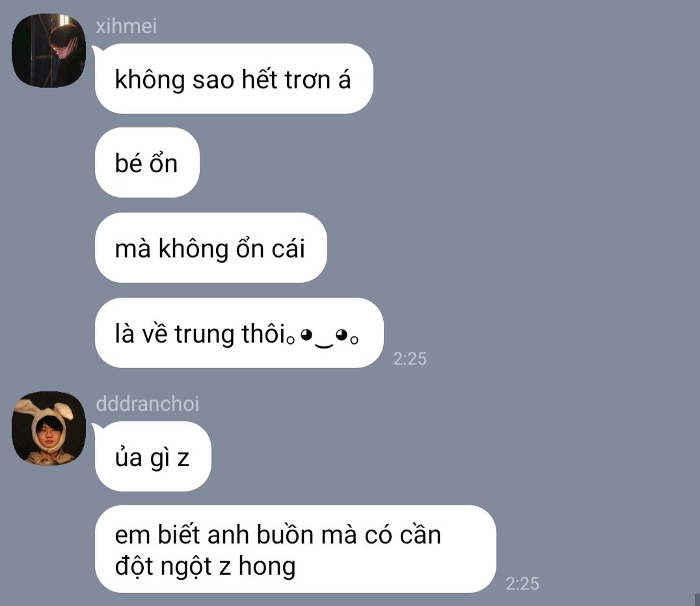700x606 pixels.
Task: Click the 2:25 timestamp beside dddranchoi's last message
Action: 522,584
